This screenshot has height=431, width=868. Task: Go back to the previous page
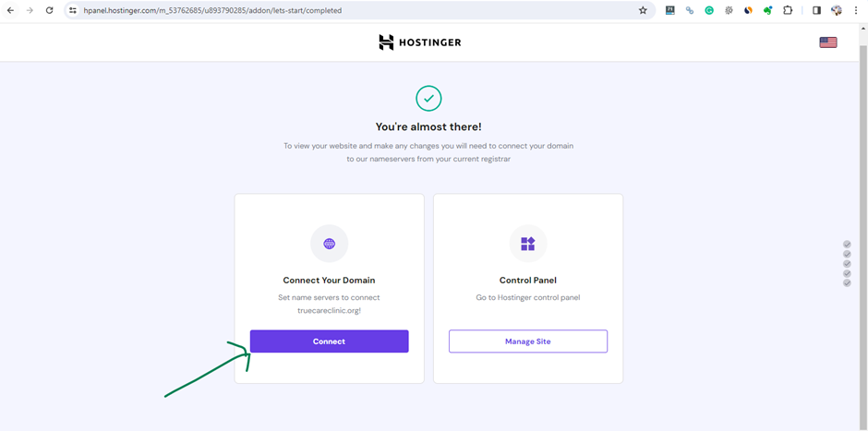(x=10, y=10)
